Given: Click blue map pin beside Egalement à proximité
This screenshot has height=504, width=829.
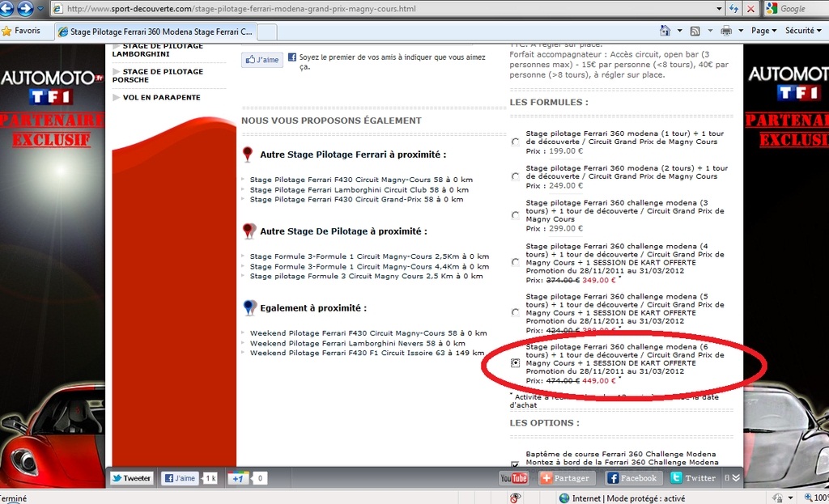Looking at the screenshot, I should (249, 307).
